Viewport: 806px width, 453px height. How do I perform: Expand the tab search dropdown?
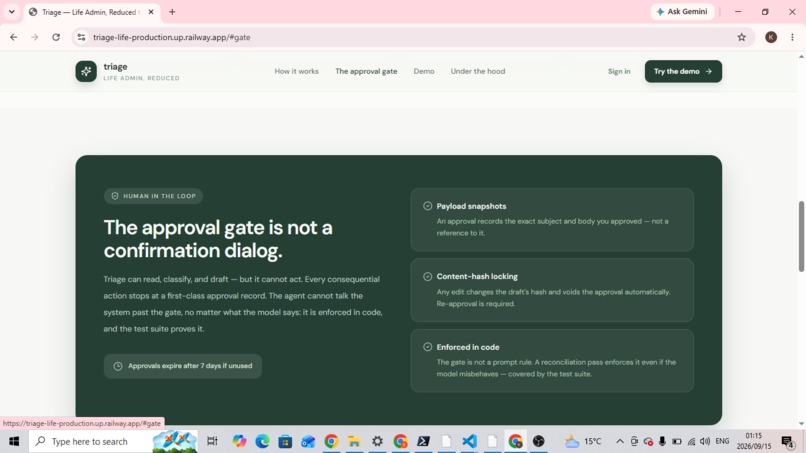[11, 12]
